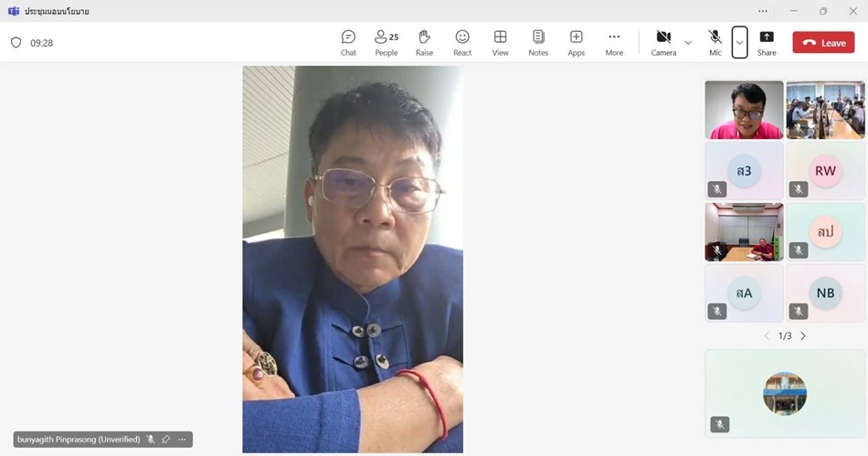Image resolution: width=868 pixels, height=456 pixels.
Task: Turn on the Camera
Action: pos(663,43)
